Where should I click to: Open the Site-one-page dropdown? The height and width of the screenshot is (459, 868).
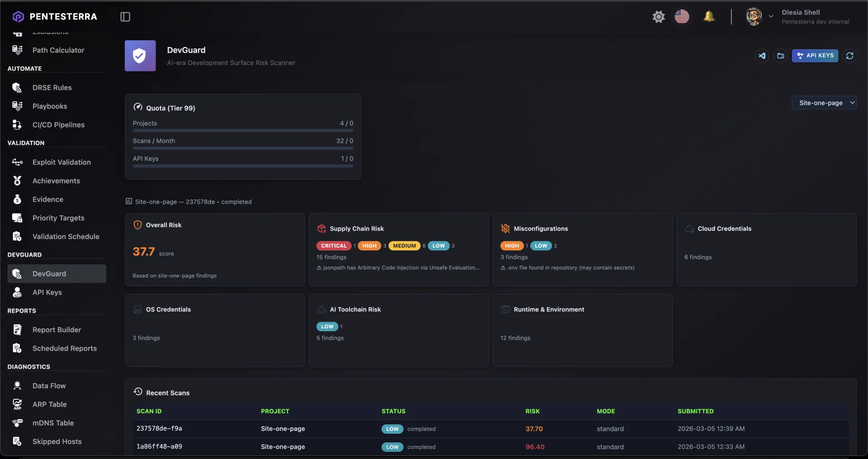coord(824,103)
